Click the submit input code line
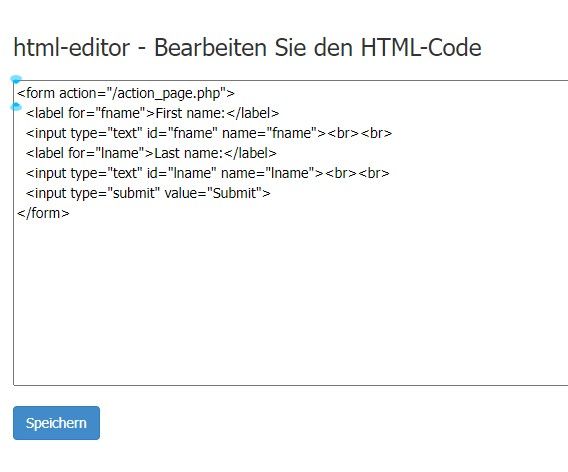 click(x=148, y=193)
